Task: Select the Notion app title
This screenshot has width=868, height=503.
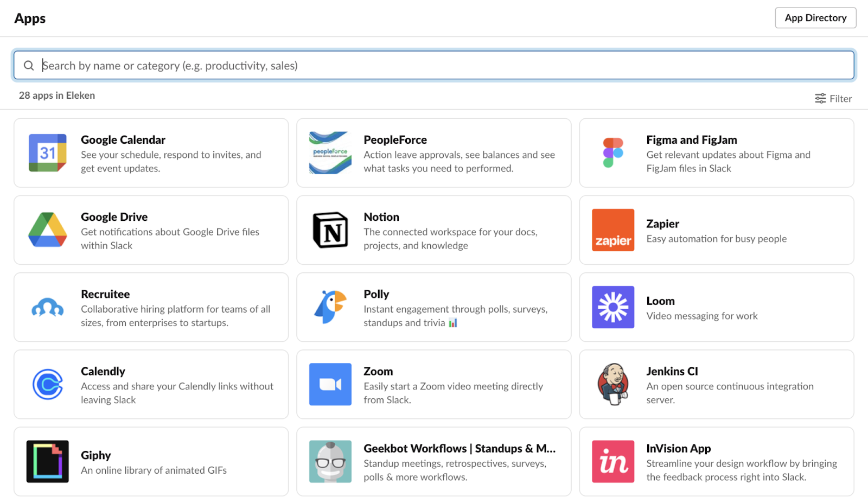Action: [x=381, y=217]
